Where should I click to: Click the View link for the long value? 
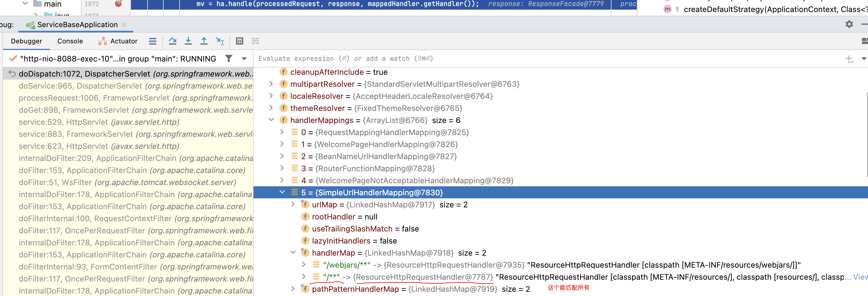click(x=860, y=277)
